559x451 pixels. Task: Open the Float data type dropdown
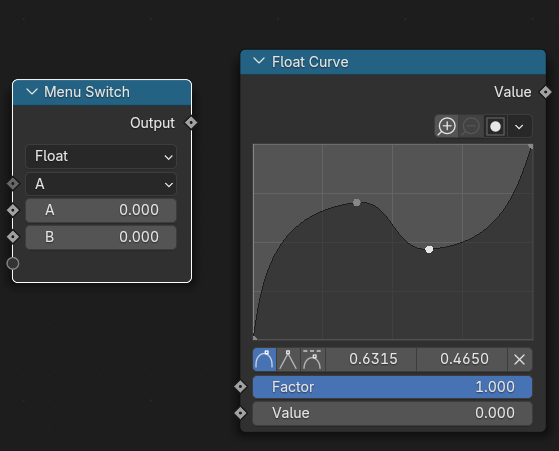tap(101, 156)
